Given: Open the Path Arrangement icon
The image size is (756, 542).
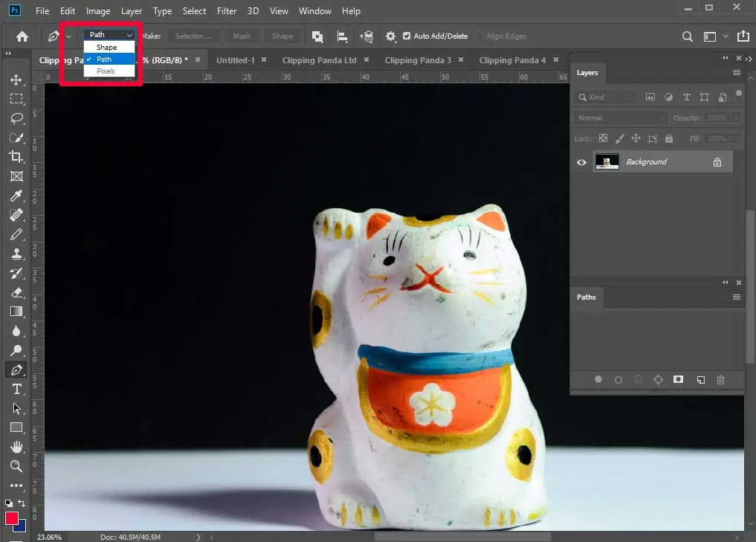Looking at the screenshot, I should click(366, 36).
